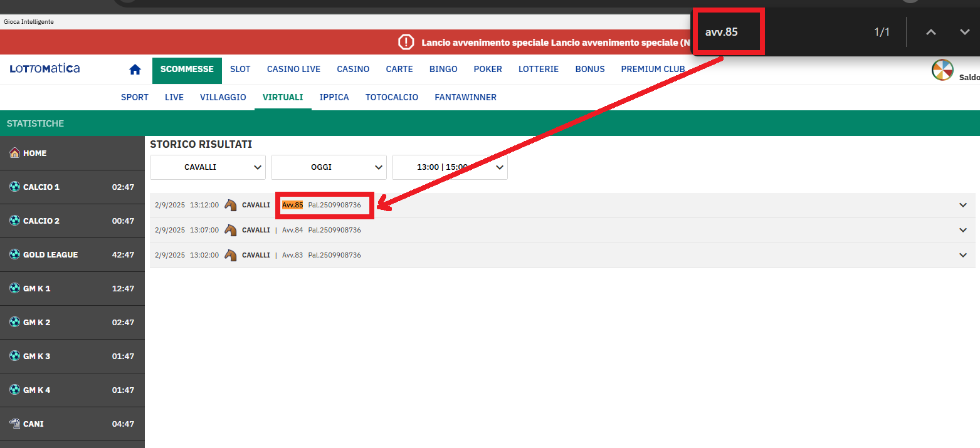Open CANI from the sidebar
The image size is (980, 448).
pos(72,424)
